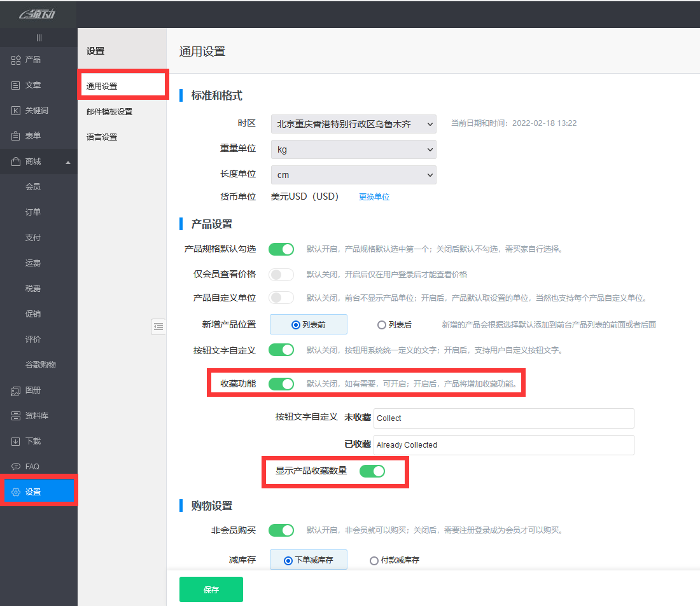
Task: Open 邮件模板设置 in settings menu
Action: (x=109, y=112)
